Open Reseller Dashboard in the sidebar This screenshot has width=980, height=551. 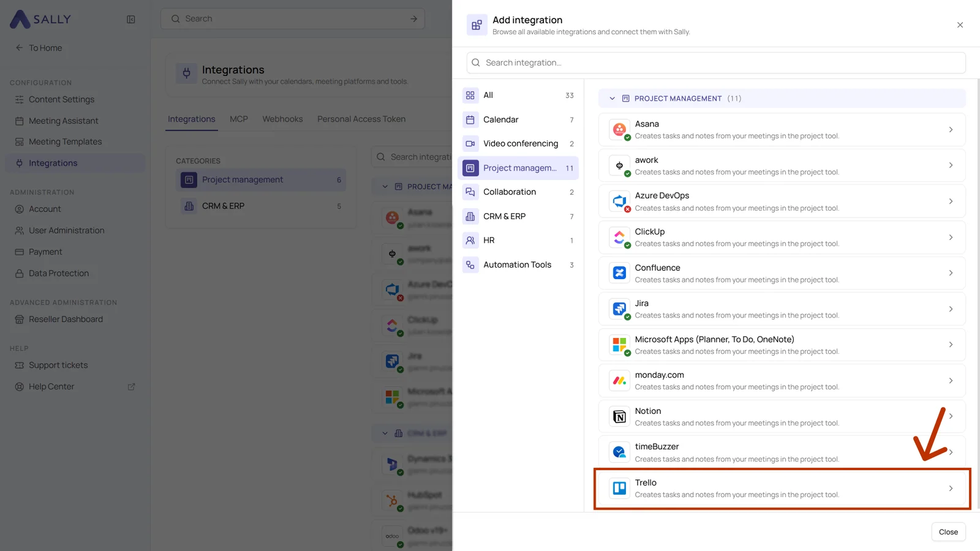tap(75, 319)
